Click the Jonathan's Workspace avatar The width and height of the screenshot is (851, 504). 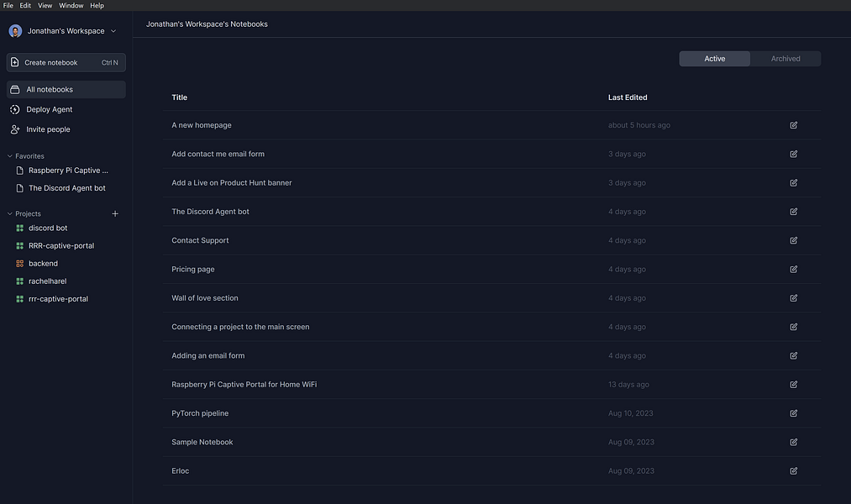pos(15,31)
